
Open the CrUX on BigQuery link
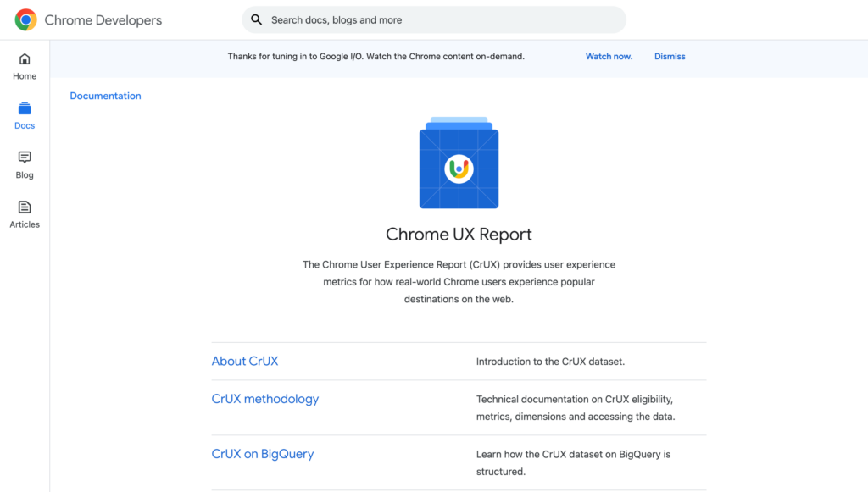click(x=262, y=454)
